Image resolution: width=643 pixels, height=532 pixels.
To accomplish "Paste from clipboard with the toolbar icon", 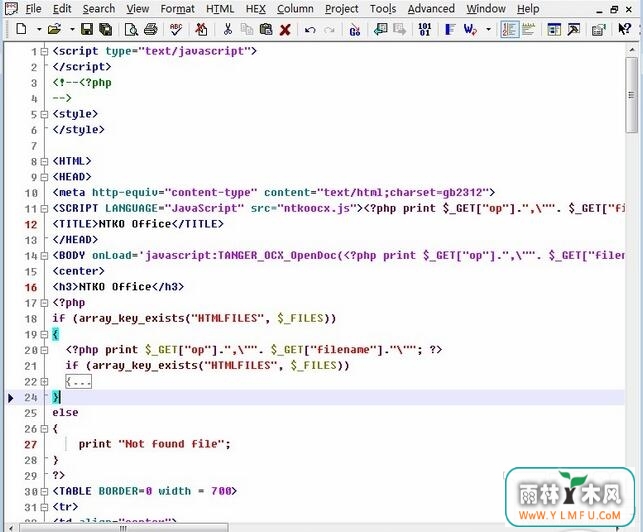I will point(266,29).
